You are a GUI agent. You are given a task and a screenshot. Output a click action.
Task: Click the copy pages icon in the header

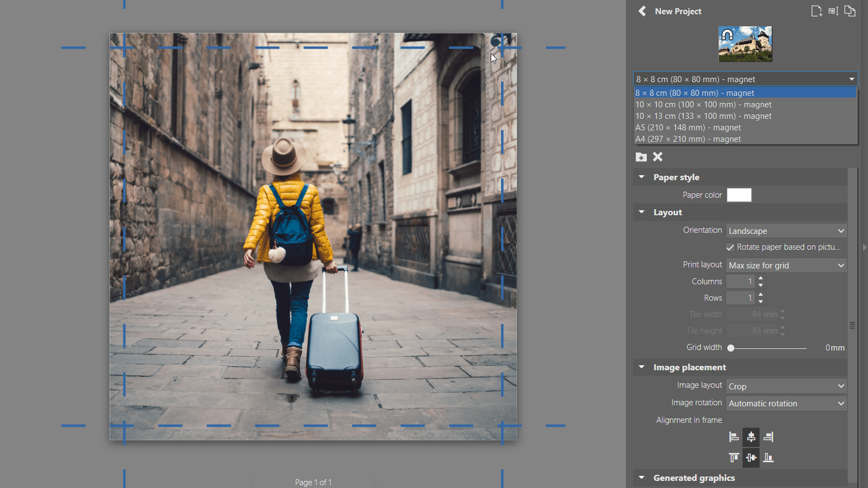tap(850, 11)
